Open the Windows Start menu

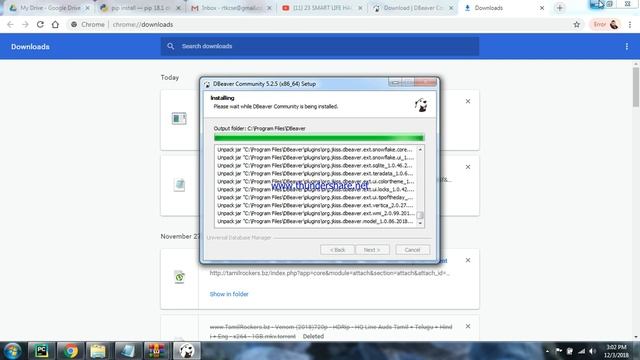pos(13,351)
